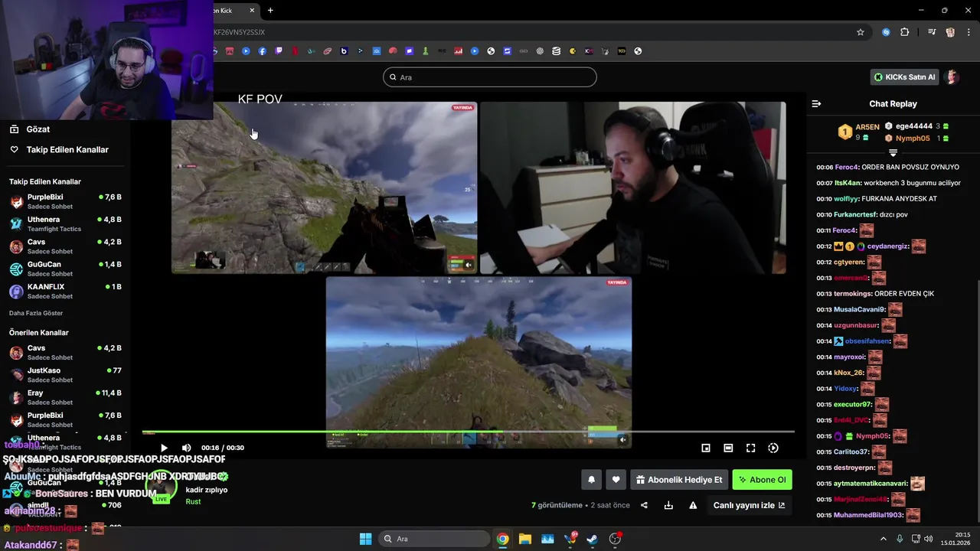Click username wolflyy in chat

point(847,198)
